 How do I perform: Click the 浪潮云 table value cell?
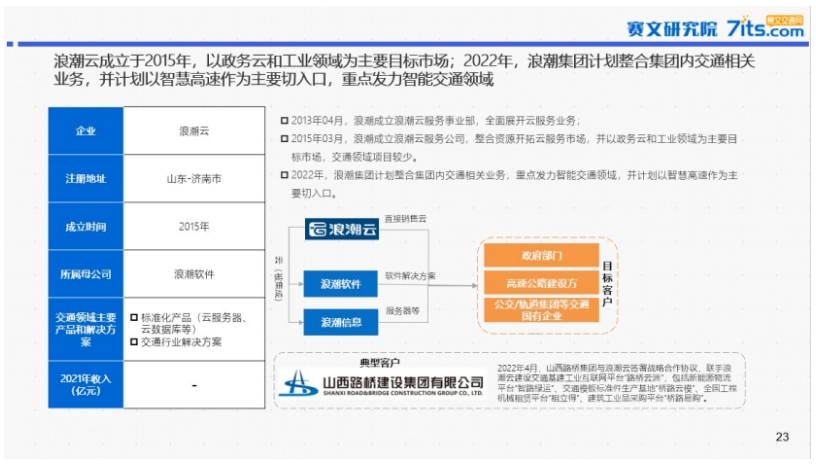(194, 131)
